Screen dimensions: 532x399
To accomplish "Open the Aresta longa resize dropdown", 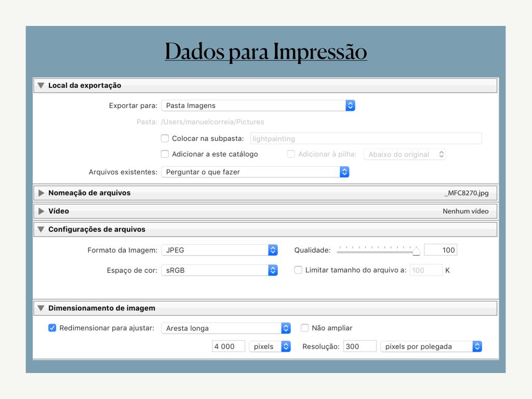I will 225,328.
